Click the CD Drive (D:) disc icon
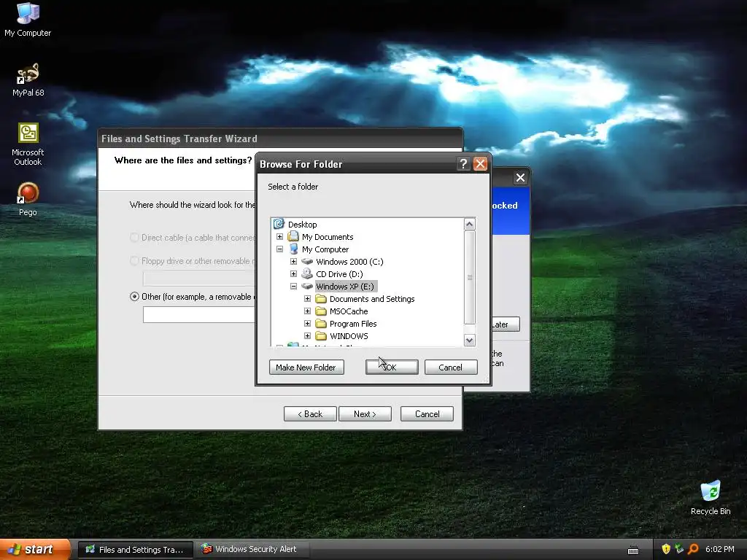The width and height of the screenshot is (747, 560). [307, 274]
